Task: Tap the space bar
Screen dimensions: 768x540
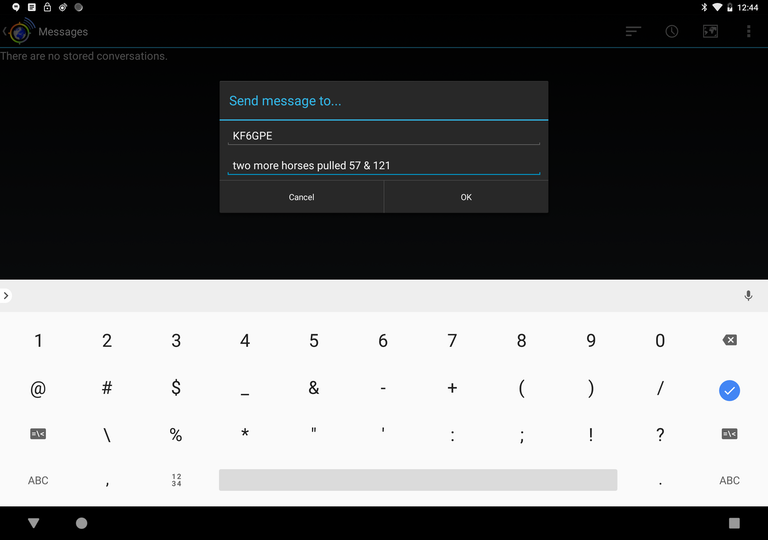Action: (418, 480)
